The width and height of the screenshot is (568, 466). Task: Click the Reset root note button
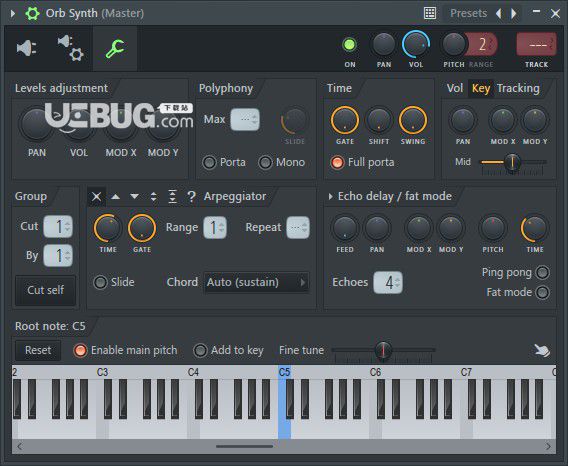[38, 350]
